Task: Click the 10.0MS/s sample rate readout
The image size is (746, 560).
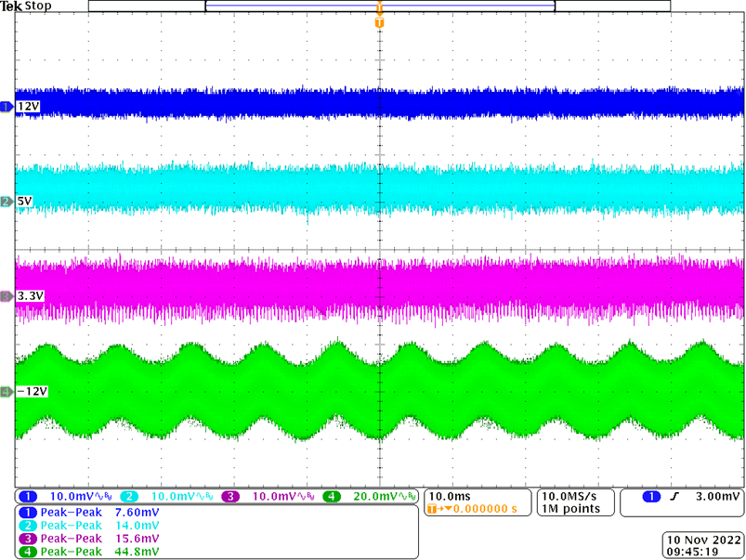Action: tap(569, 496)
